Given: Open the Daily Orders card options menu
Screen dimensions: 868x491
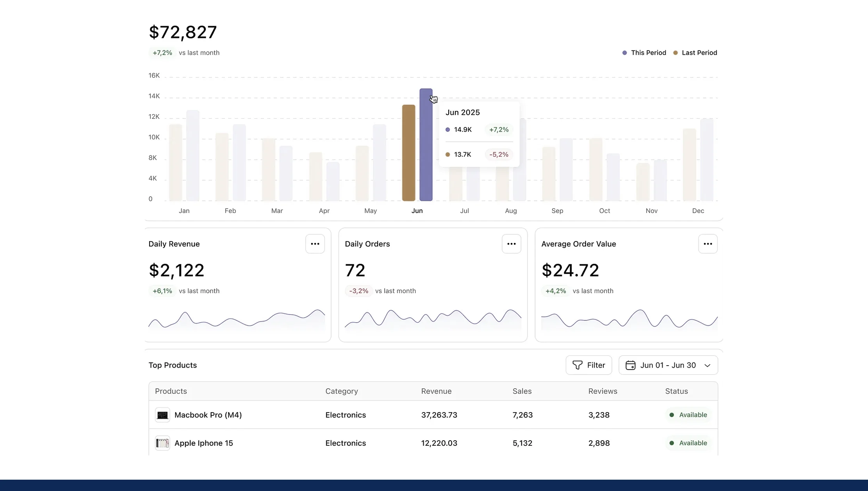Looking at the screenshot, I should pyautogui.click(x=512, y=243).
